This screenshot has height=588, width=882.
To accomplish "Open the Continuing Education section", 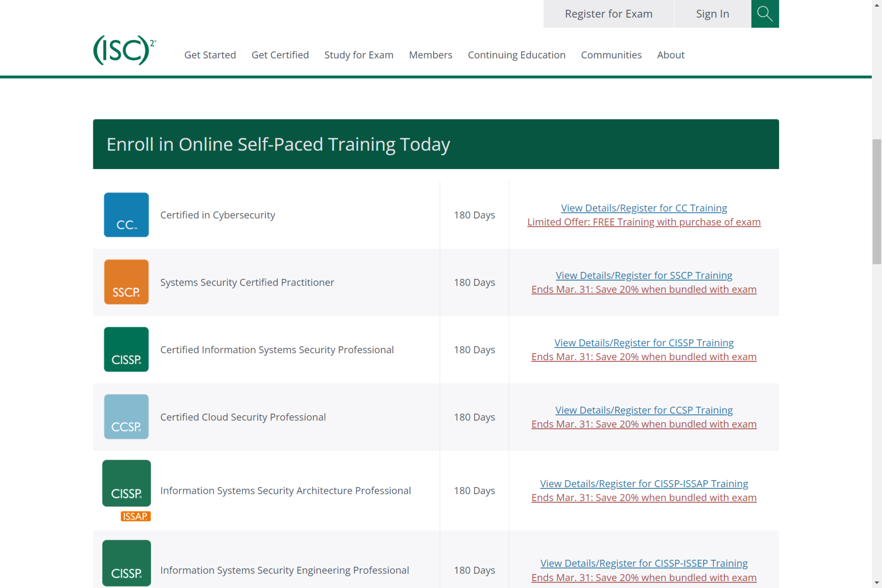I will pyautogui.click(x=516, y=55).
